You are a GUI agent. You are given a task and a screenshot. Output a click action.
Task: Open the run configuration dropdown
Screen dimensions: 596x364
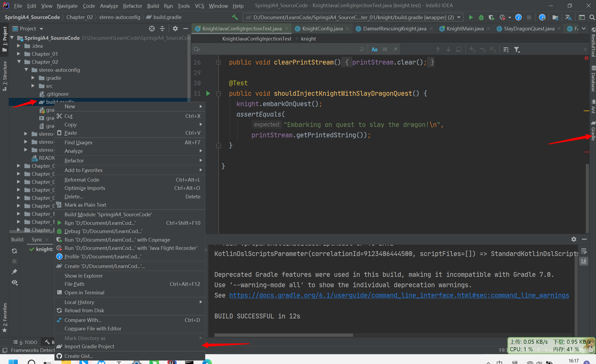pyautogui.click(x=353, y=17)
